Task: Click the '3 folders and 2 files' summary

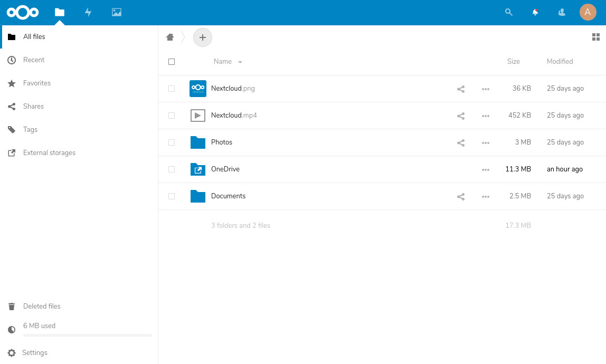Action: pyautogui.click(x=240, y=226)
